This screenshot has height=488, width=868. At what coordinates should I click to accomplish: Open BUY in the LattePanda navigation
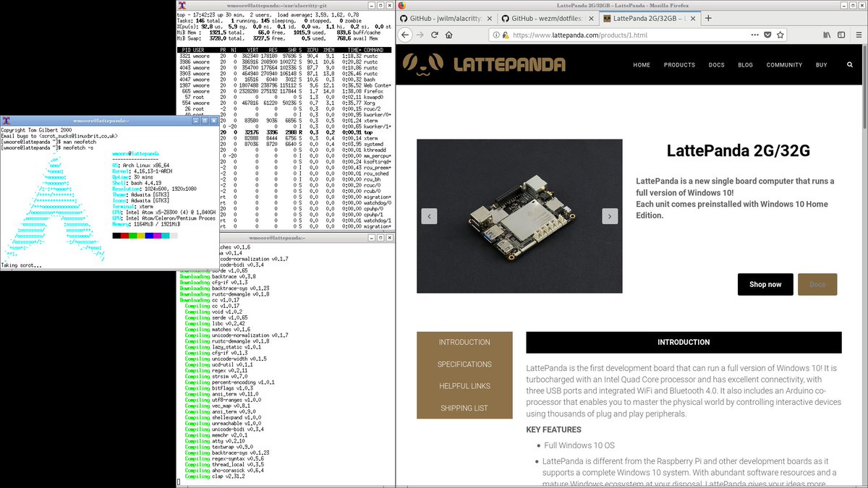point(821,65)
